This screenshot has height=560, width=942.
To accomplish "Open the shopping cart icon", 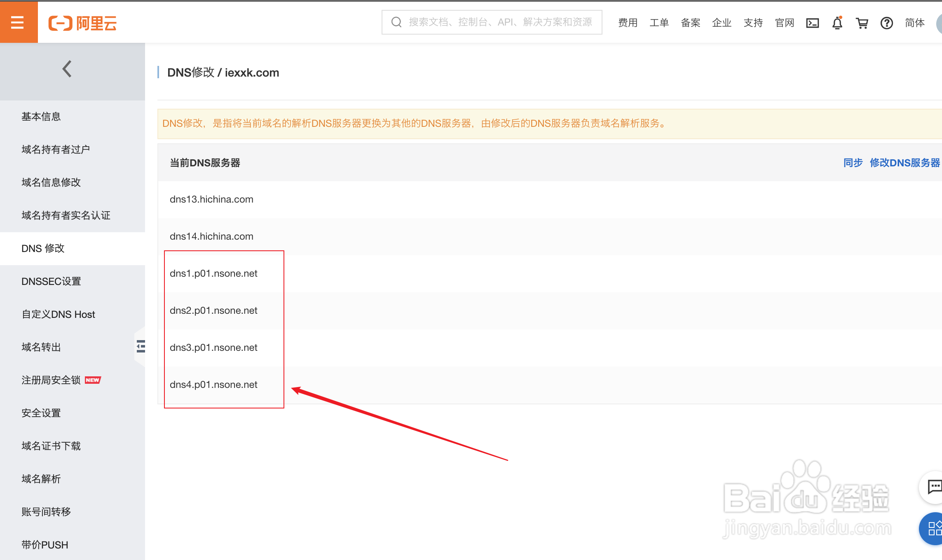I will (862, 23).
